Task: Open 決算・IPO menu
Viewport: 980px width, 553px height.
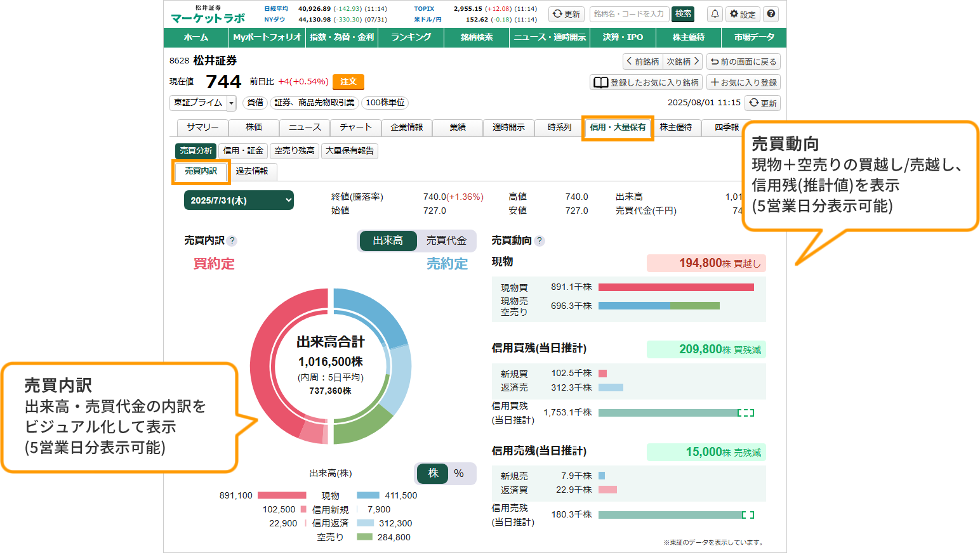Action: click(623, 37)
